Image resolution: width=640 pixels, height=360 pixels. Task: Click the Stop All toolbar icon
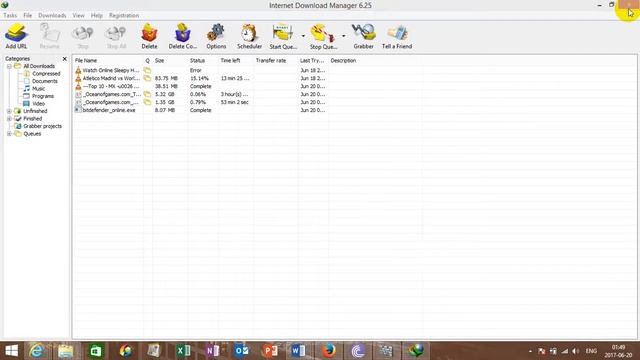click(x=116, y=36)
